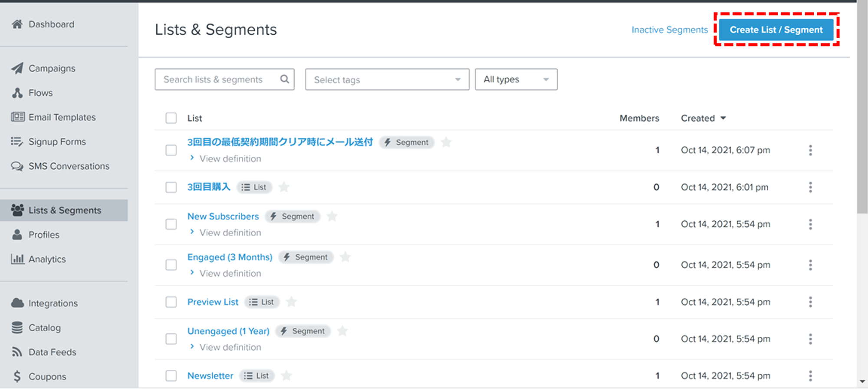This screenshot has height=389, width=868.
Task: Check the select-all lists checkbox
Action: pos(171,118)
